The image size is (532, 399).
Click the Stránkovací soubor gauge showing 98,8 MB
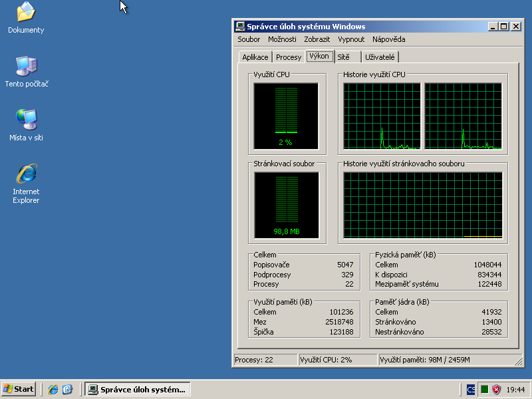287,205
